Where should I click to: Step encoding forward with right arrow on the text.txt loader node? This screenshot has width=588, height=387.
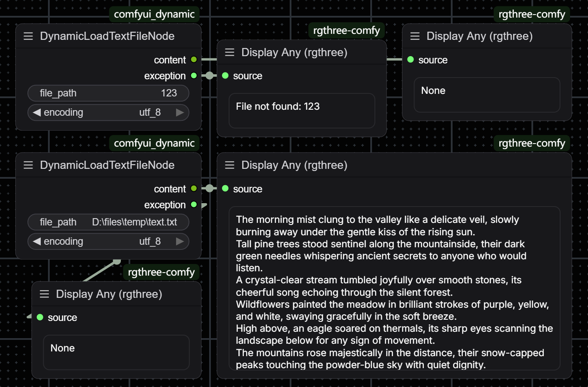coord(180,241)
